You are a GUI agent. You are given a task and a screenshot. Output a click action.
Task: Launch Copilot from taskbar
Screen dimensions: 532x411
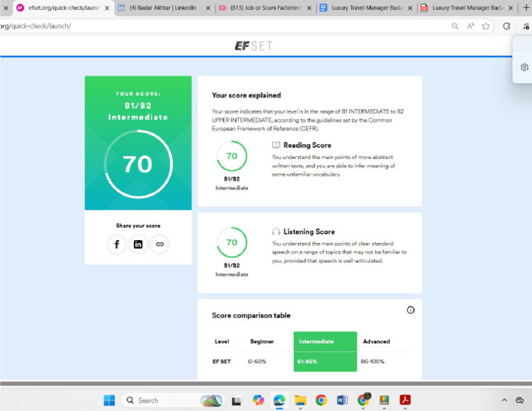pyautogui.click(x=258, y=400)
